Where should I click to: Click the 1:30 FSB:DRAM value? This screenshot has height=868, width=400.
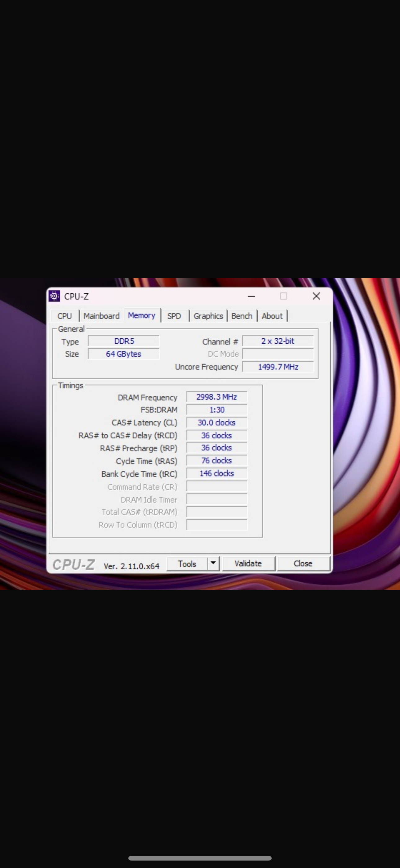(x=217, y=410)
